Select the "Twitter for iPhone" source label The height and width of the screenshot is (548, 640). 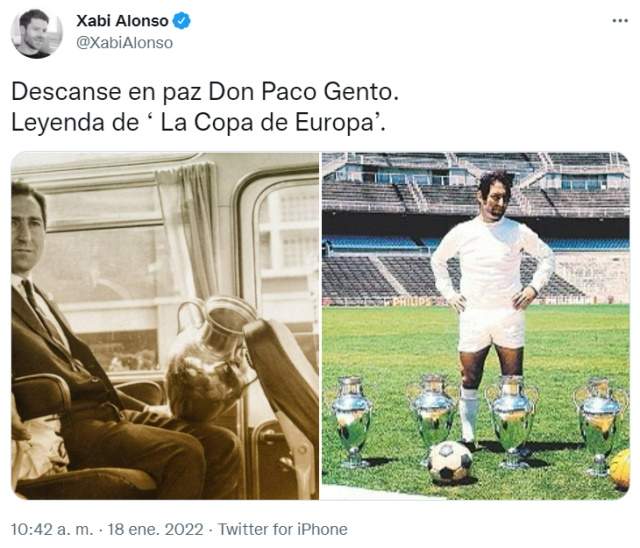[x=282, y=529]
